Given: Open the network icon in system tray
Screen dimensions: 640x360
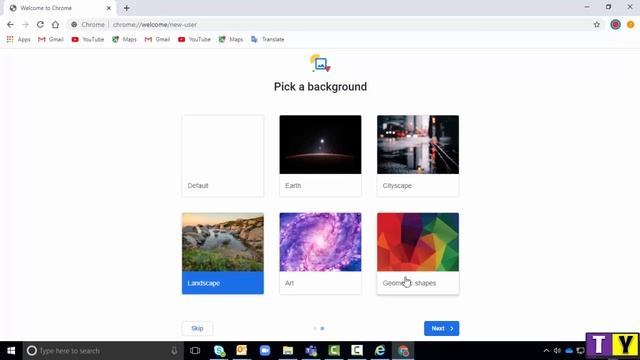Looking at the screenshot, I should pyautogui.click(x=580, y=351).
